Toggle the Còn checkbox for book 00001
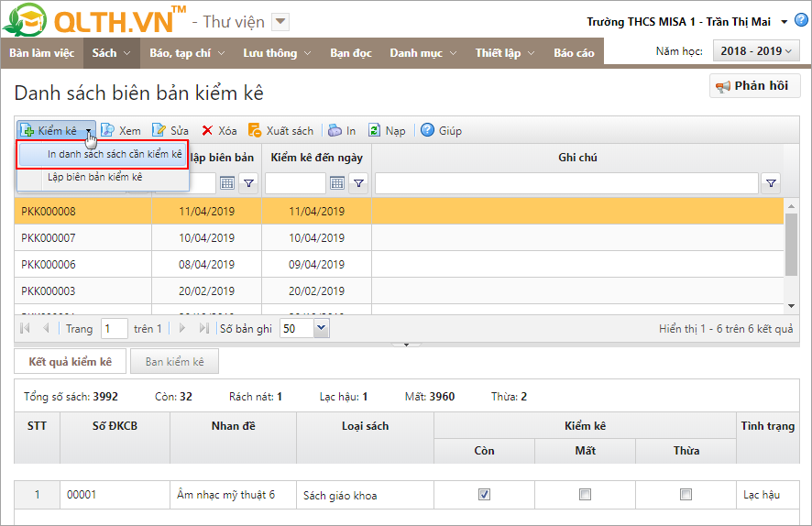Viewport: 812px width, 526px height. tap(484, 495)
